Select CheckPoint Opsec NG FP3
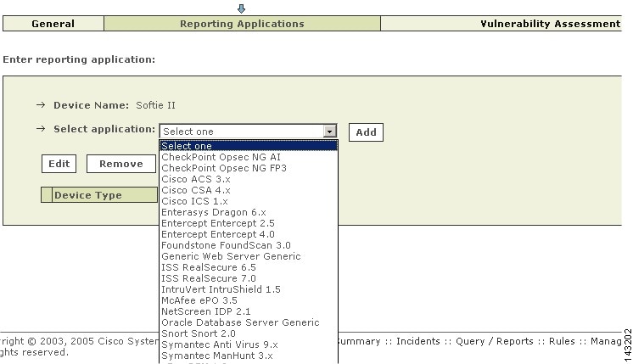This screenshot has width=633, height=364. (249, 168)
